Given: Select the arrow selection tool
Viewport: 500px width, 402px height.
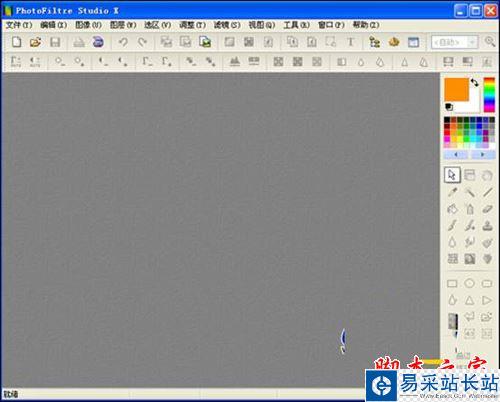Looking at the screenshot, I should [x=452, y=175].
